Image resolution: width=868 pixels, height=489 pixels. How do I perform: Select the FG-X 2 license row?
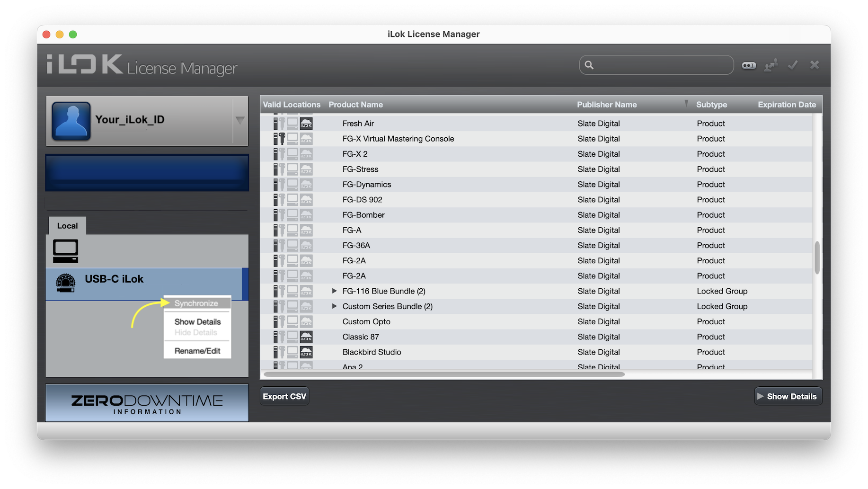(536, 154)
